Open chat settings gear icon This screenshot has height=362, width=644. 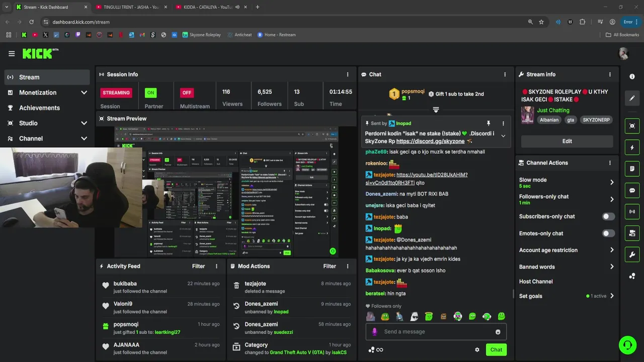[477, 350]
